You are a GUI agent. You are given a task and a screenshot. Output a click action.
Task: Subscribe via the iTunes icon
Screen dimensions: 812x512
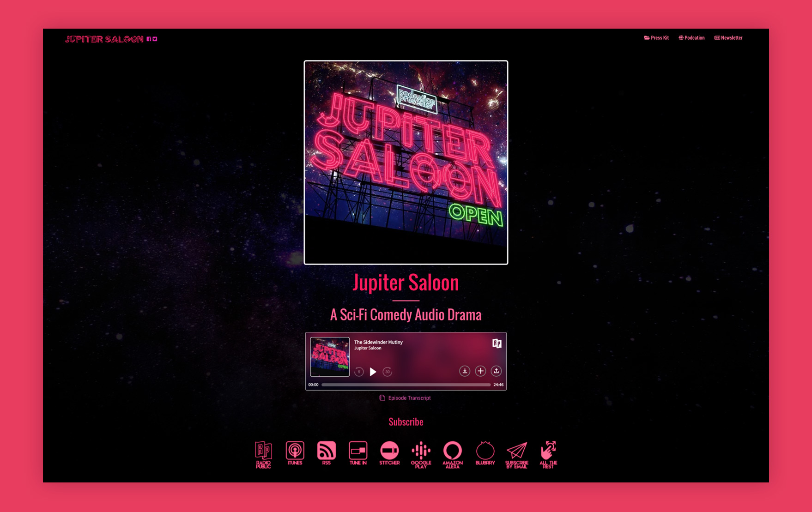pos(295,453)
